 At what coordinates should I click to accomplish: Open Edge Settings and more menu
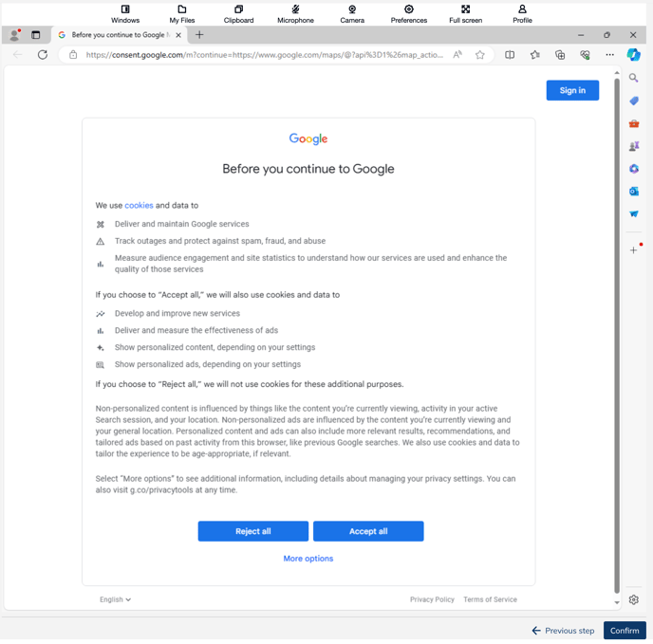[x=609, y=55]
